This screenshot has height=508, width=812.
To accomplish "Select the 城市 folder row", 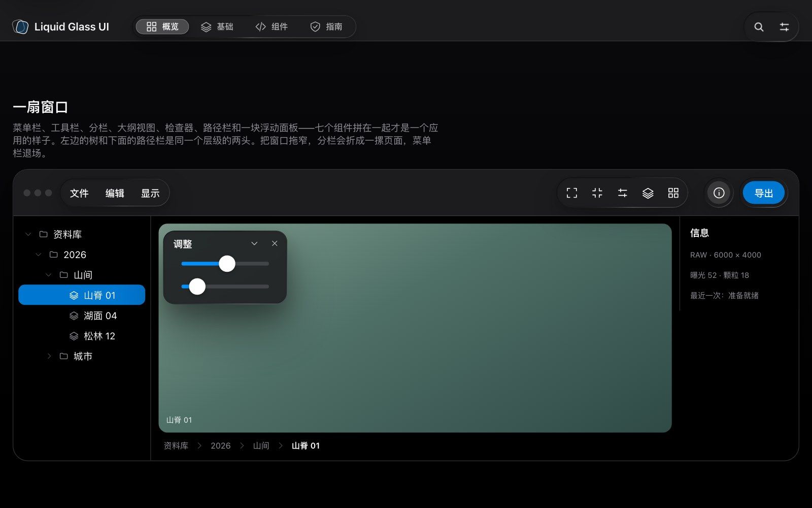I will pyautogui.click(x=82, y=356).
